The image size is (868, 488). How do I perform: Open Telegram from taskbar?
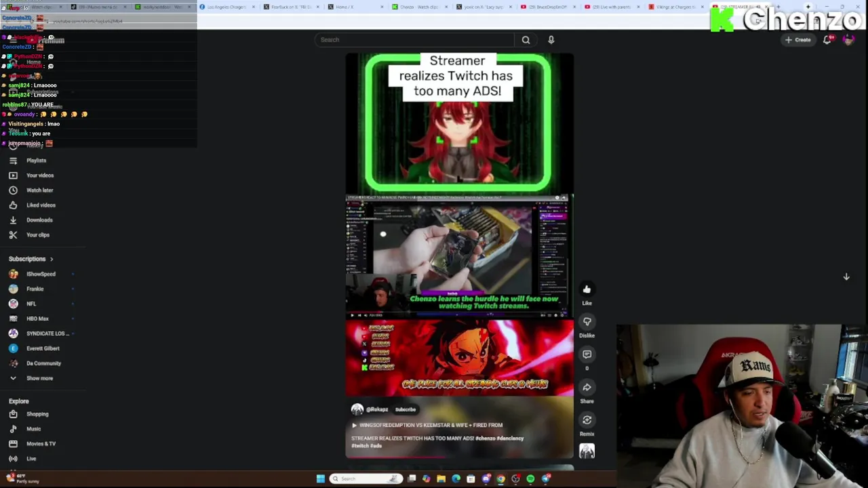click(x=546, y=479)
